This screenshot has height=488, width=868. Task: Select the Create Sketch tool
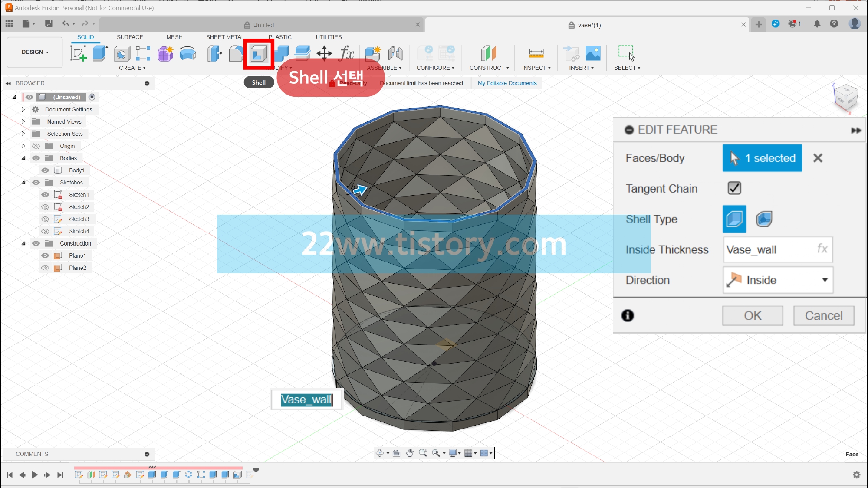point(79,54)
